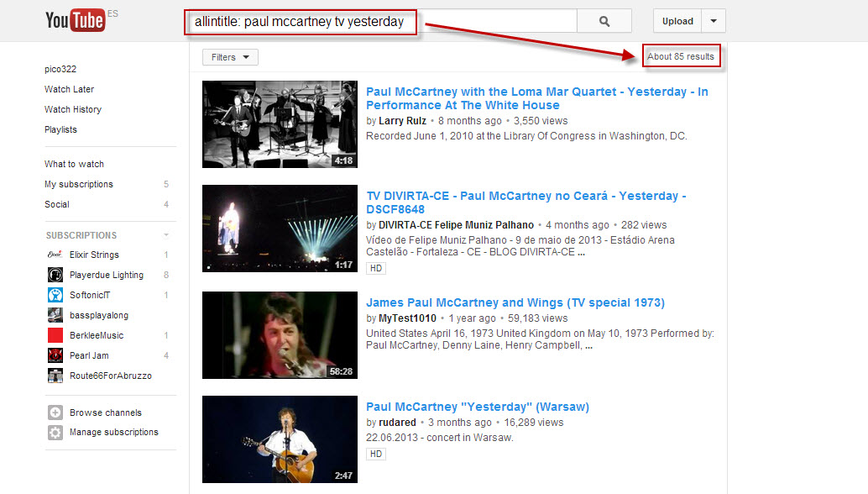Open the Playerdue Lighting channel icon
Image resolution: width=868 pixels, height=494 pixels.
tap(55, 275)
